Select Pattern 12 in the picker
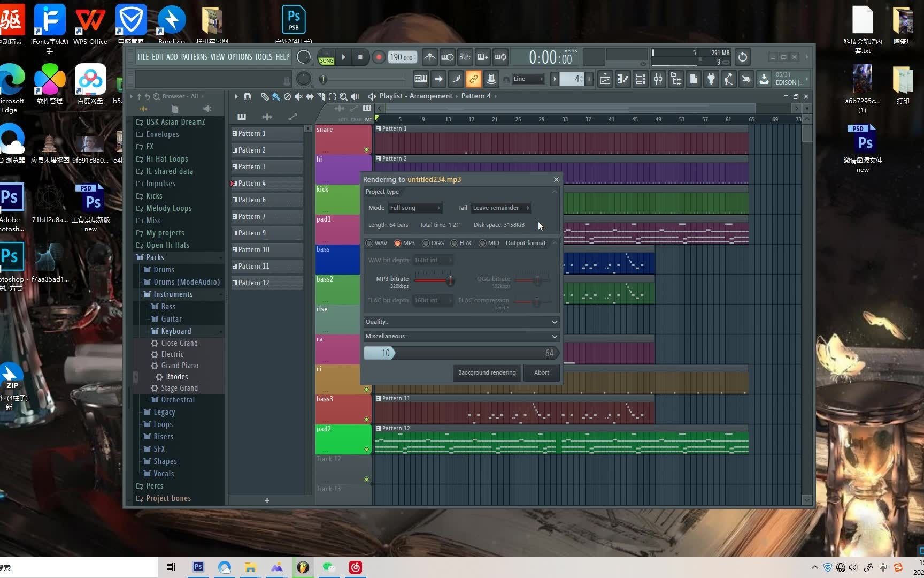924x578 pixels. point(267,283)
